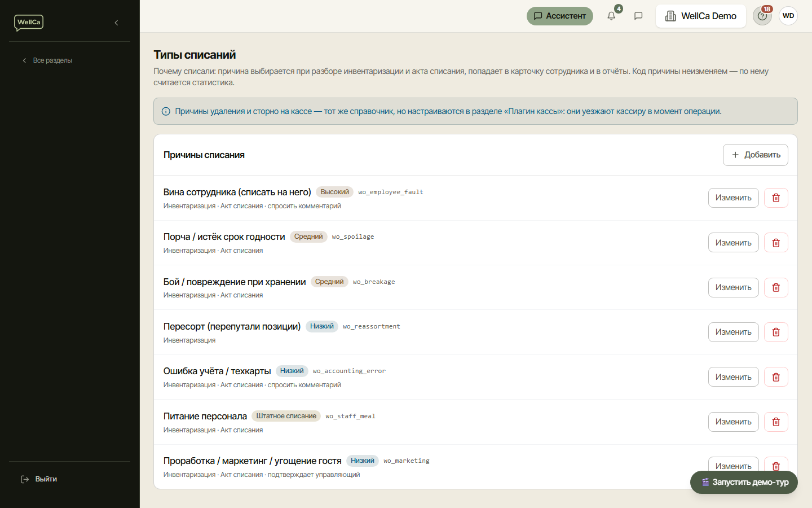Edit the Питание персонала reason
Viewport: 812px width, 508px height.
point(734,422)
